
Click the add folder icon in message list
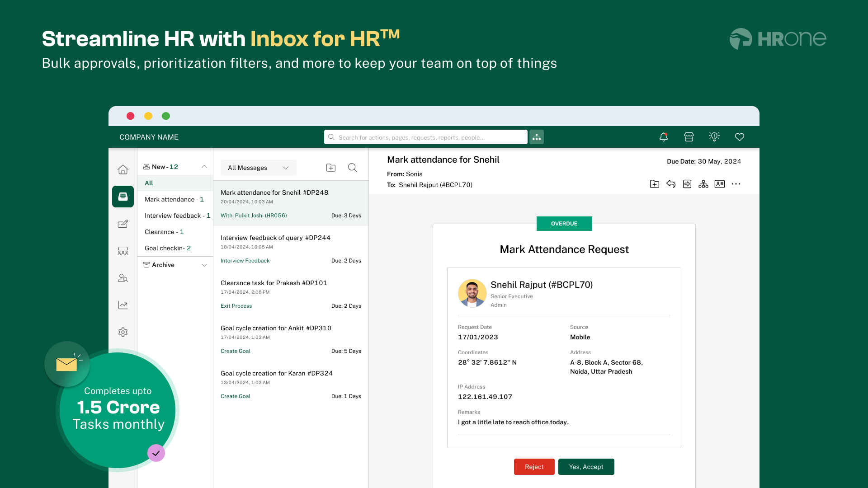330,168
